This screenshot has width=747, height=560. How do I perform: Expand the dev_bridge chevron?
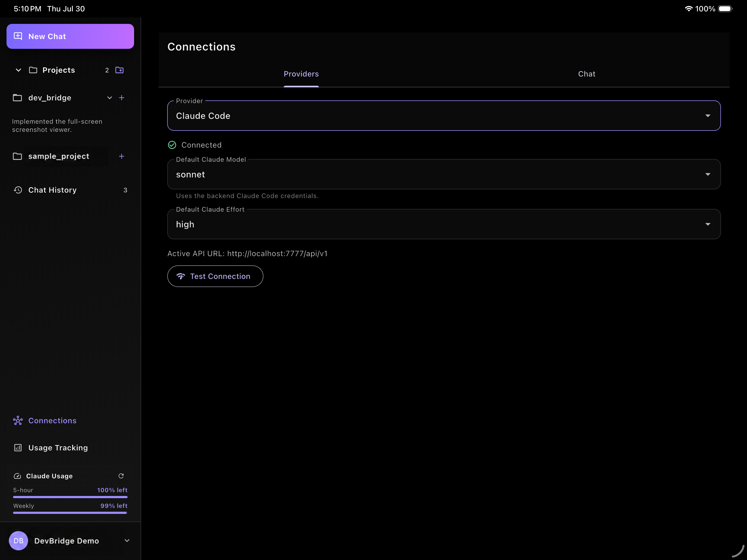(109, 98)
